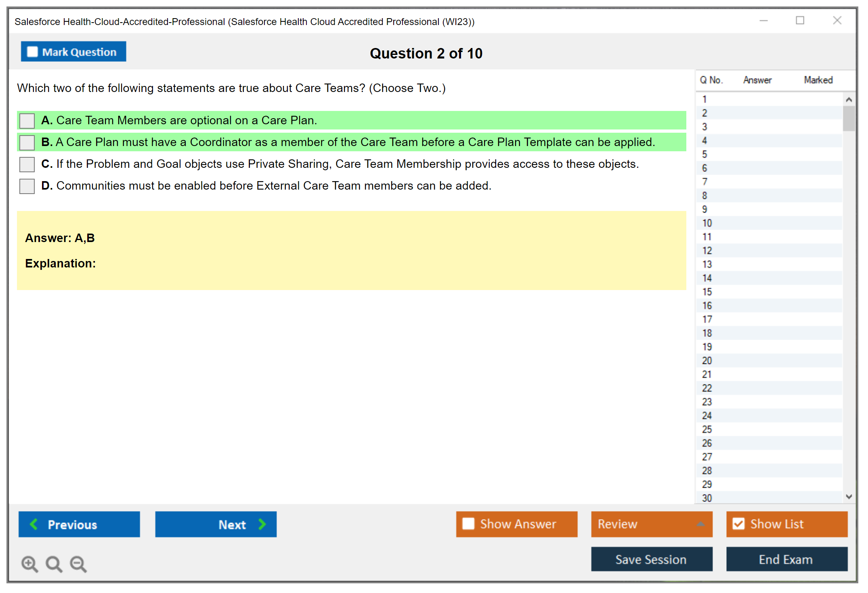This screenshot has height=593, width=868.
Task: Click the End Exam button
Action: pos(786,559)
